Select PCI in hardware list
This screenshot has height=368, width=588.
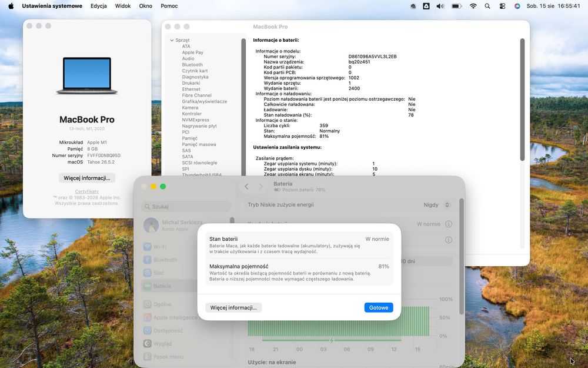[186, 132]
